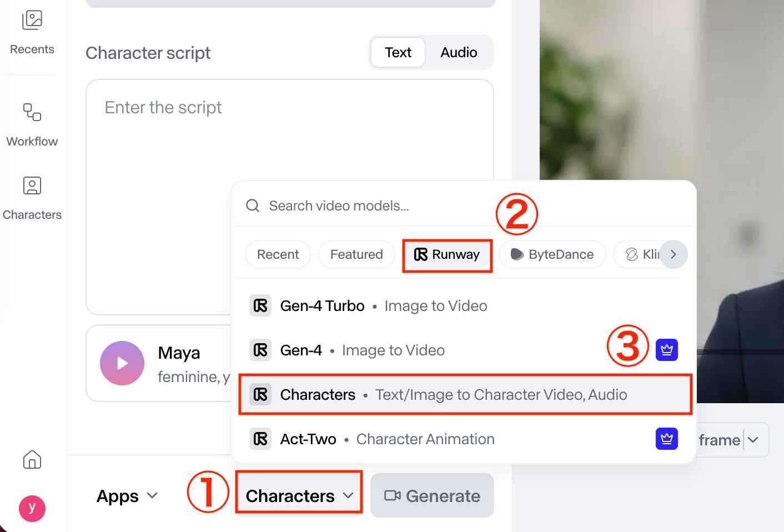Click the crown badge on Act-Two row
The height and width of the screenshot is (532, 784).
pyautogui.click(x=667, y=439)
